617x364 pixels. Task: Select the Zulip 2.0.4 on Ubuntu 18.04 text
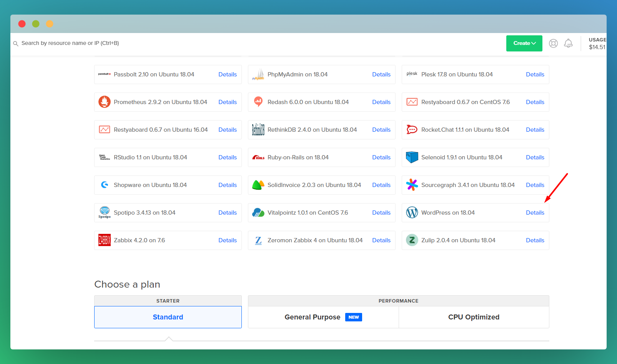(458, 240)
